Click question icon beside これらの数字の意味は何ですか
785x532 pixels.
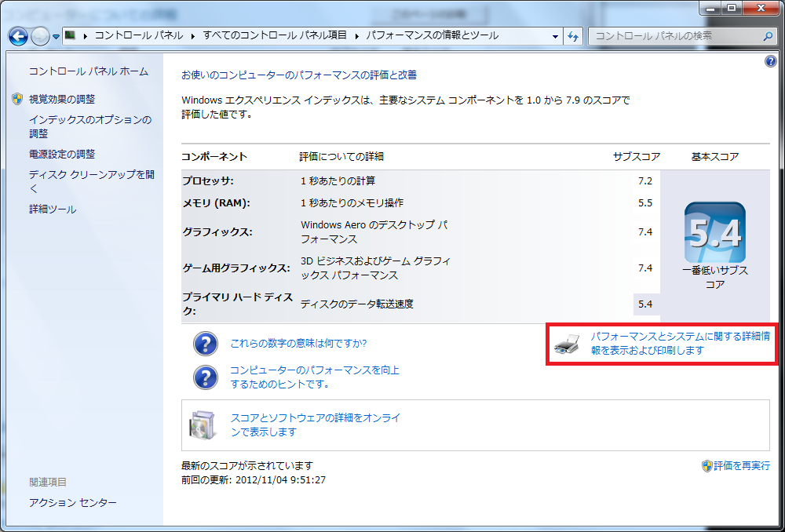pos(205,344)
